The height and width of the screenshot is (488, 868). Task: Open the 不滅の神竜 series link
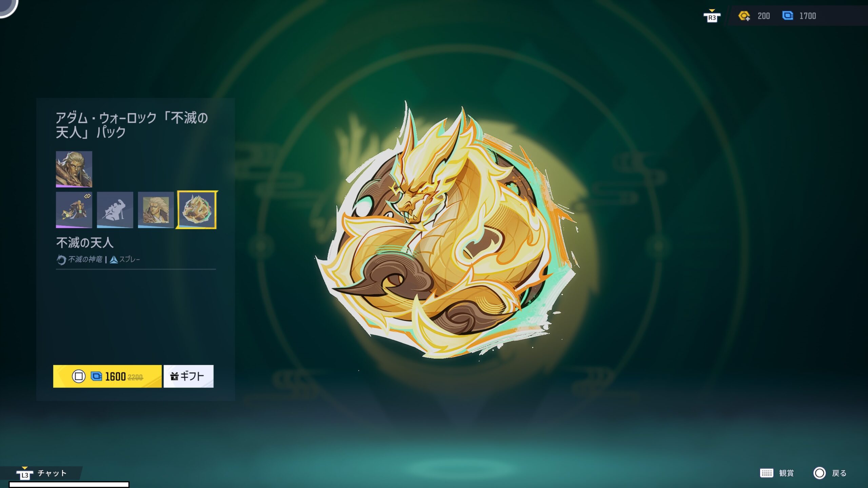tap(85, 260)
